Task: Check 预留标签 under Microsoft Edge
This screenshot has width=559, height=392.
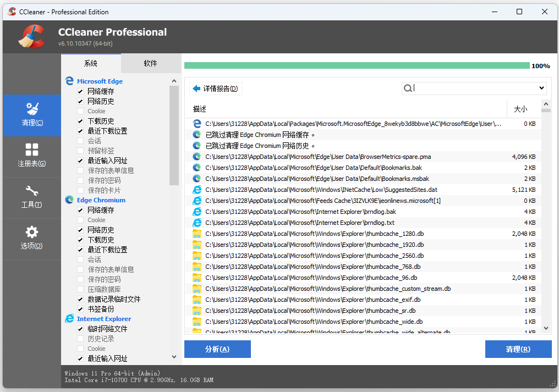Action: (x=80, y=151)
